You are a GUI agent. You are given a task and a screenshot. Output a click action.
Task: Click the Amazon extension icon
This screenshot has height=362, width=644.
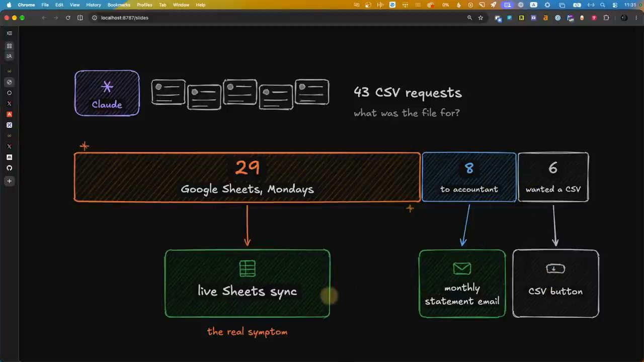tap(545, 18)
